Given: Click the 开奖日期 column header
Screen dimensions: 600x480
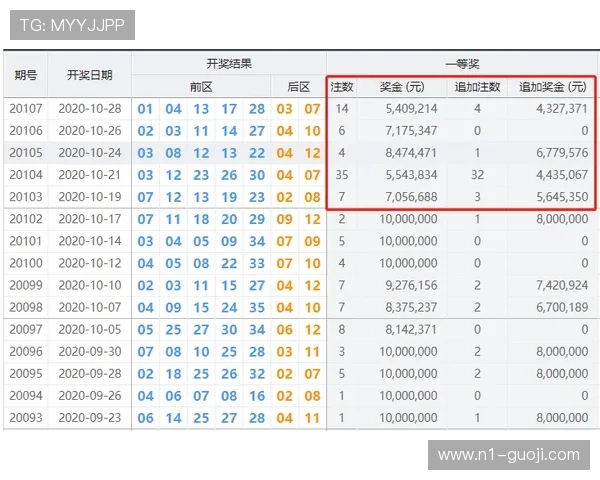Looking at the screenshot, I should (x=89, y=75).
